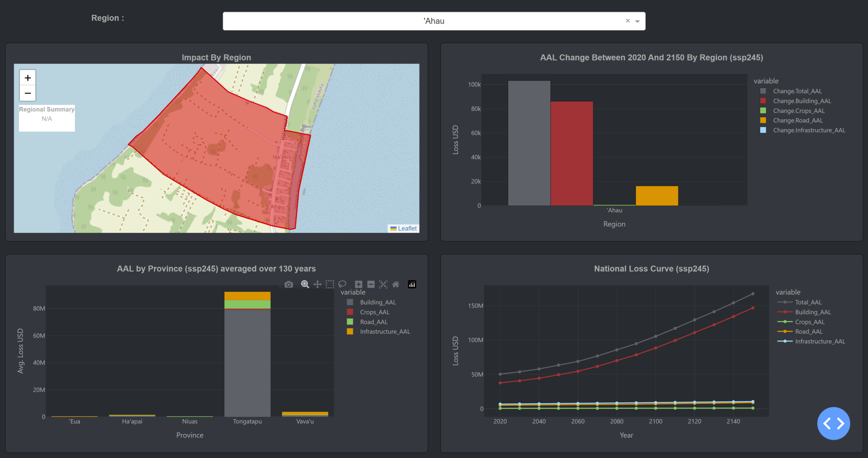Toggle Building_AAL in province chart legend
868x458 pixels.
(x=371, y=302)
